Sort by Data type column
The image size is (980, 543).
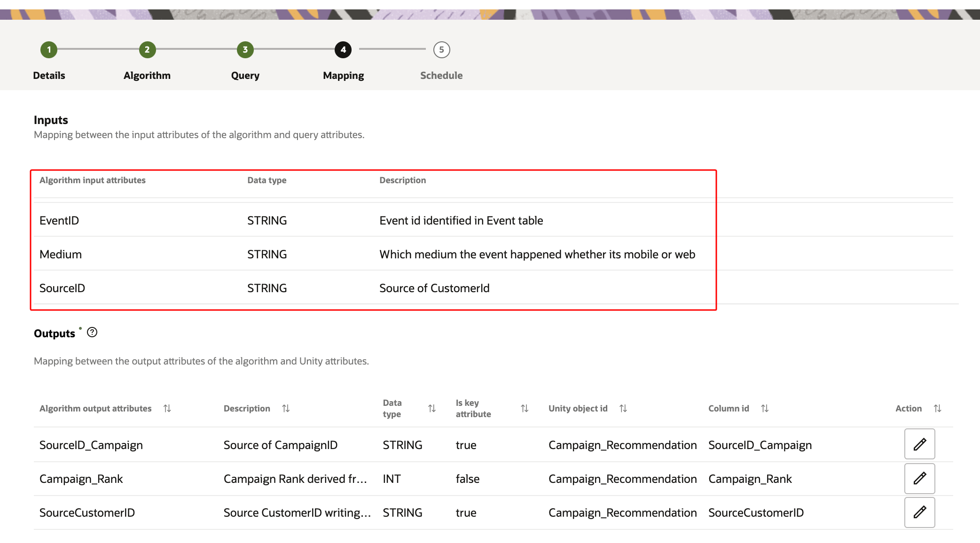click(x=432, y=409)
